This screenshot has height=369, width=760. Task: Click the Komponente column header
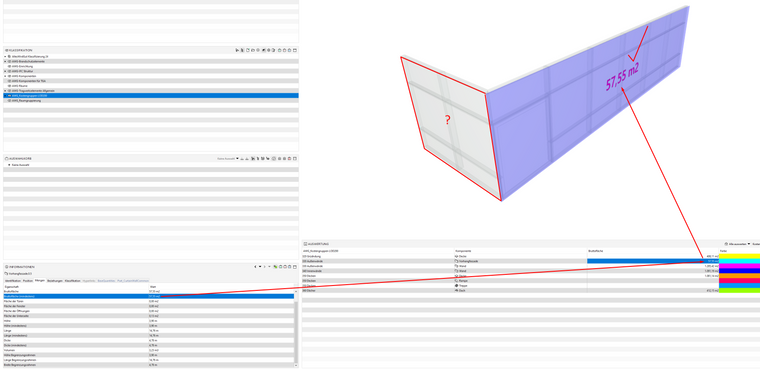click(x=463, y=251)
